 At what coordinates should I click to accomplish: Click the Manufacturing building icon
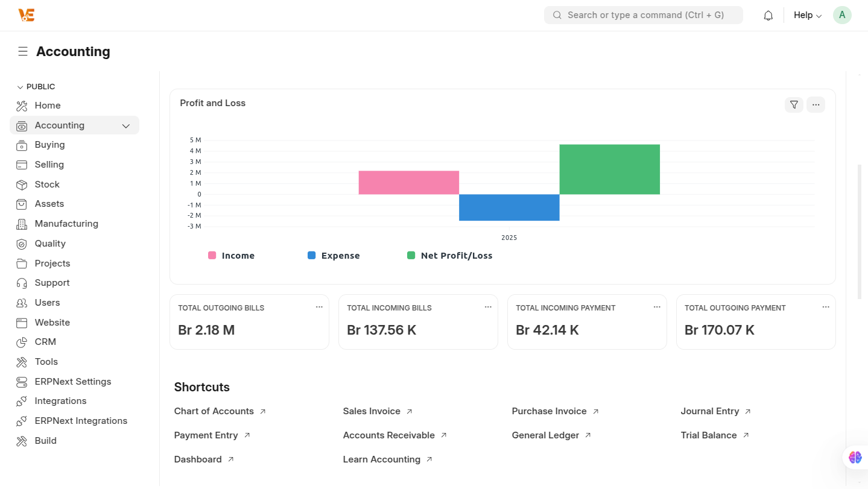[x=22, y=224]
